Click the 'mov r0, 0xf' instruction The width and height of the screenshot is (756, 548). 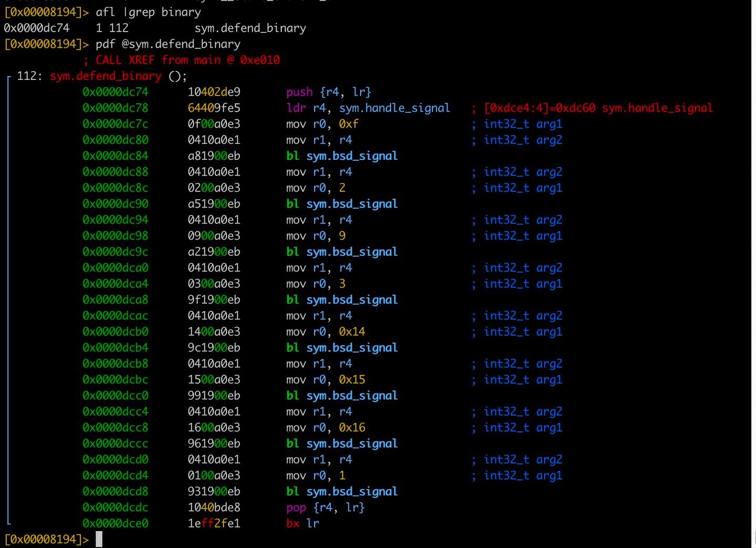[322, 124]
